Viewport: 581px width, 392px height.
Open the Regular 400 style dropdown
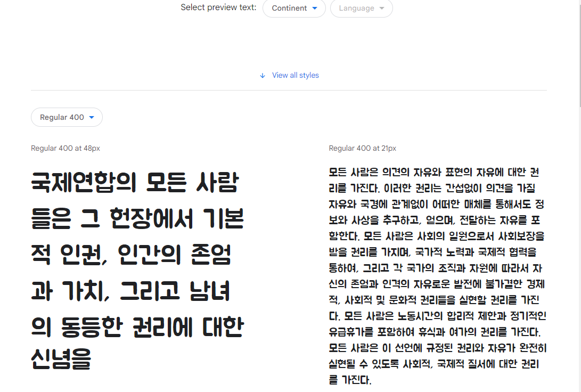pyautogui.click(x=67, y=117)
